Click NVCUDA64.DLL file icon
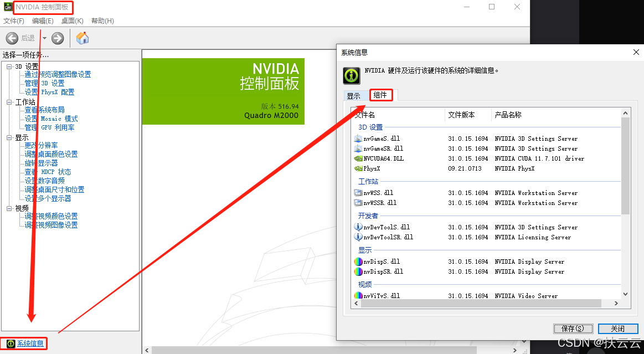 coord(358,158)
